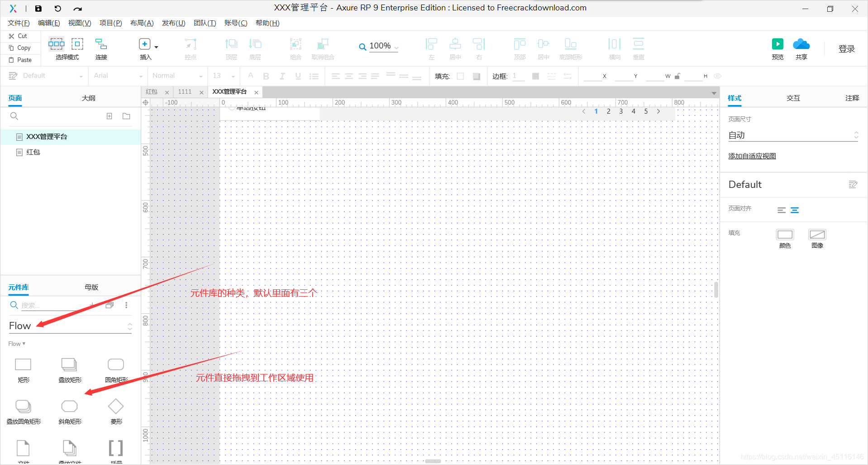The height and width of the screenshot is (465, 868).
Task: Open the toolbar fill color swatch
Action: click(x=460, y=76)
